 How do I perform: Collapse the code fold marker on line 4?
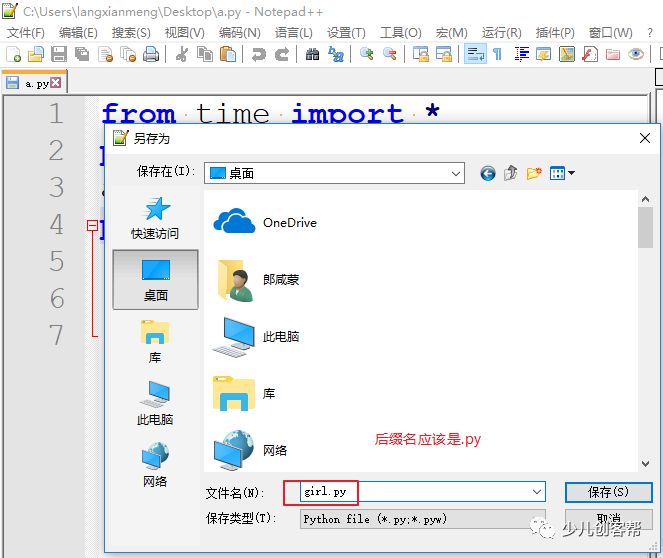[92, 225]
